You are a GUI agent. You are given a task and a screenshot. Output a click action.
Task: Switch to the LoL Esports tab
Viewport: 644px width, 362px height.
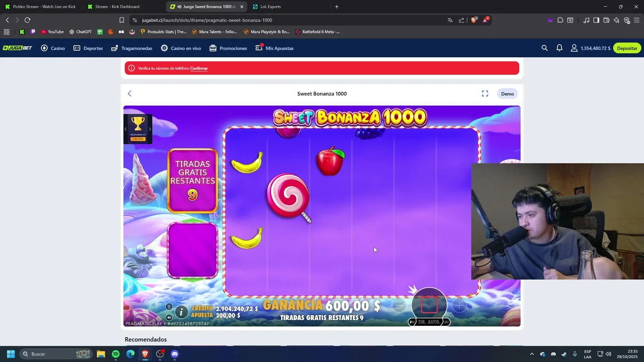(x=287, y=7)
